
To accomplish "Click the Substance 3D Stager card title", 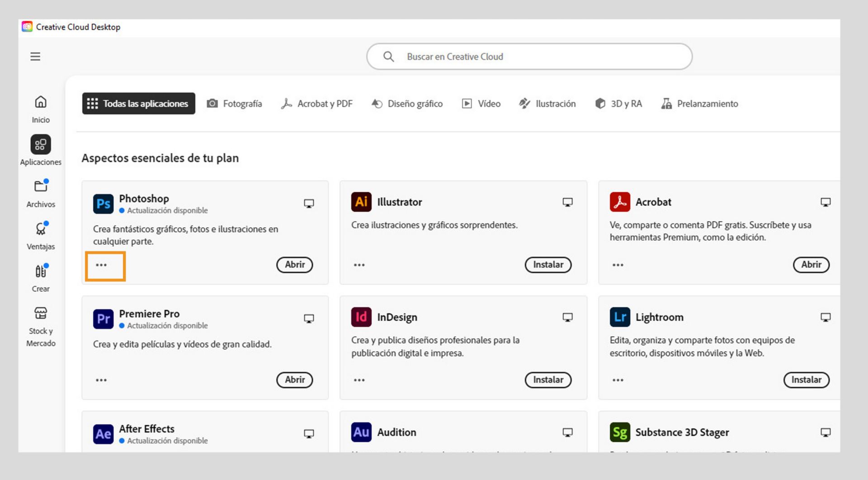I will pyautogui.click(x=682, y=432).
